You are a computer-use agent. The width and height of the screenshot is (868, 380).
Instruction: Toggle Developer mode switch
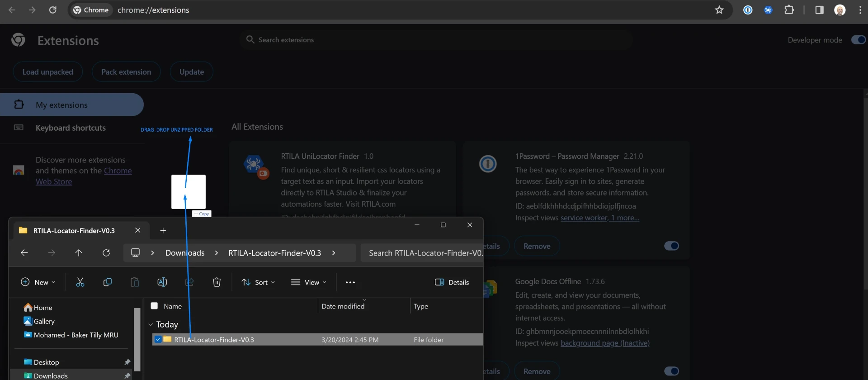858,40
